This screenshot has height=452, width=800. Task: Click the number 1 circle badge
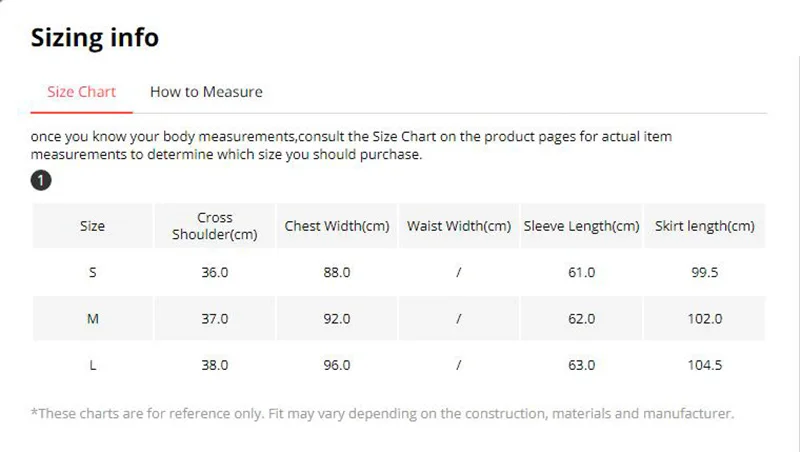click(x=41, y=180)
